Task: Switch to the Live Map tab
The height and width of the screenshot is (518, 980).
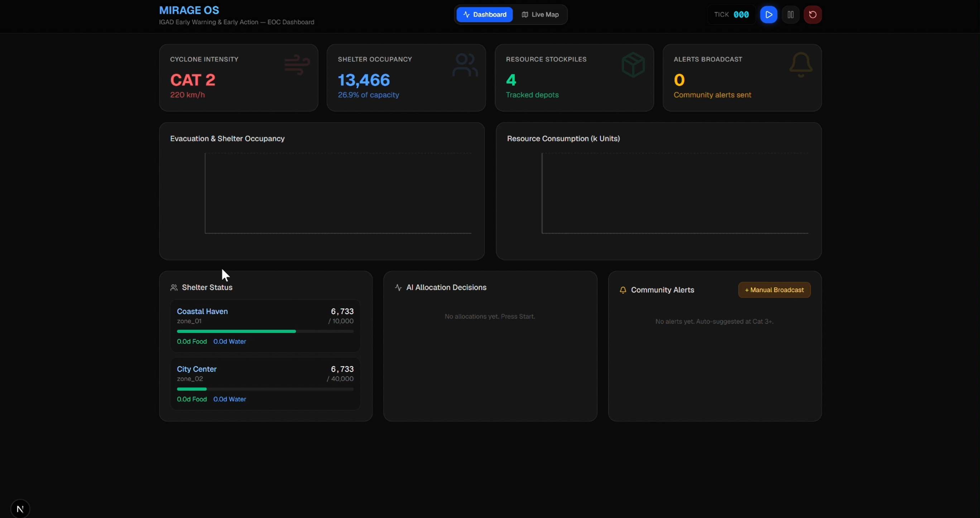Action: (540, 14)
